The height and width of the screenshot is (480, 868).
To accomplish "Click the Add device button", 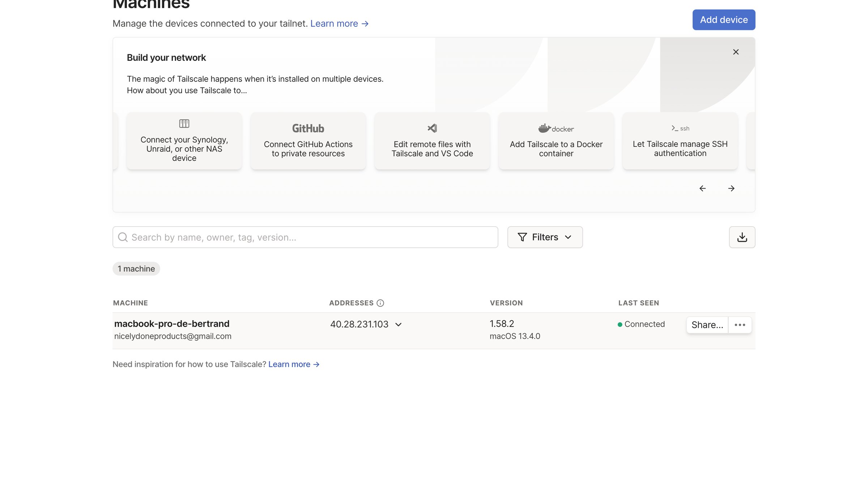I will click(x=724, y=20).
